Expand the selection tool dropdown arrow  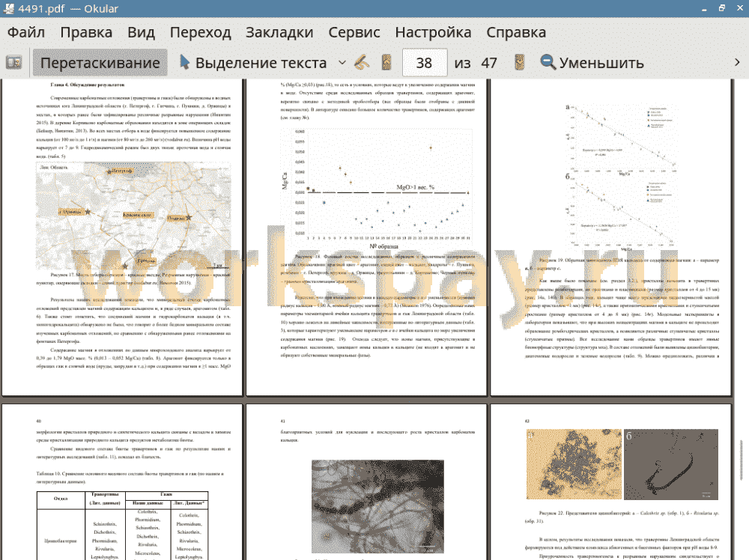pyautogui.click(x=342, y=63)
